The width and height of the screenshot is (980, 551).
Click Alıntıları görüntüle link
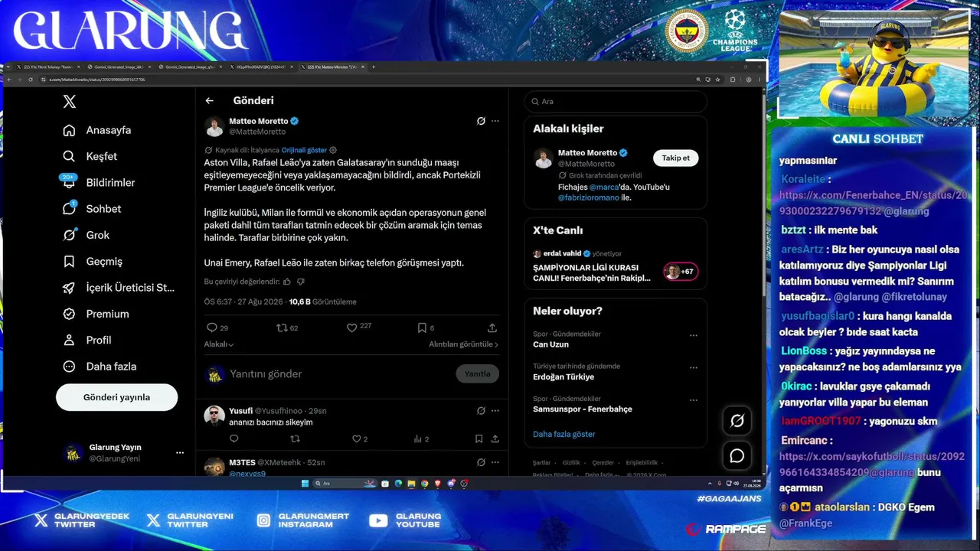463,344
